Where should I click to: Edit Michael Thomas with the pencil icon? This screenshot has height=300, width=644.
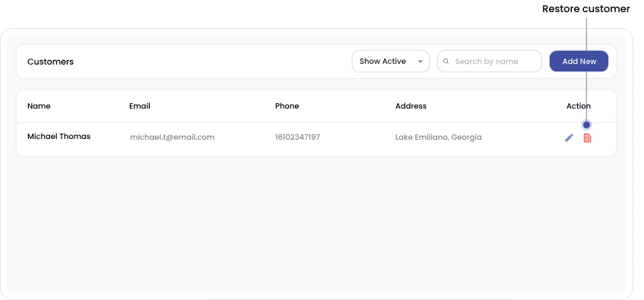click(x=569, y=138)
